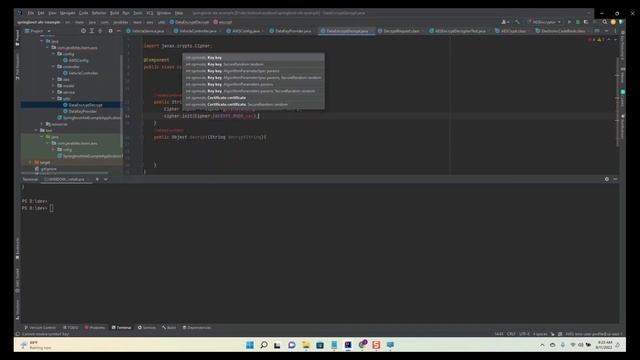
Task: Click the select opened file locate icon
Action: coord(83,31)
